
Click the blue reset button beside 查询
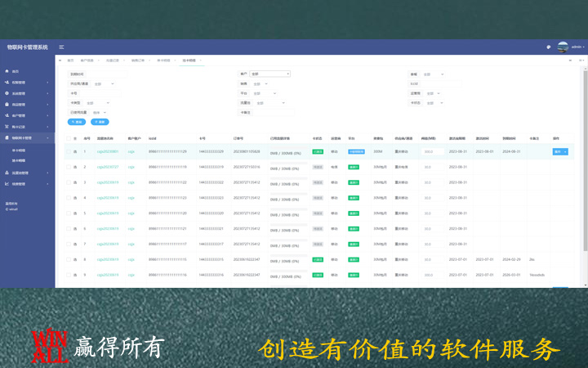[100, 122]
